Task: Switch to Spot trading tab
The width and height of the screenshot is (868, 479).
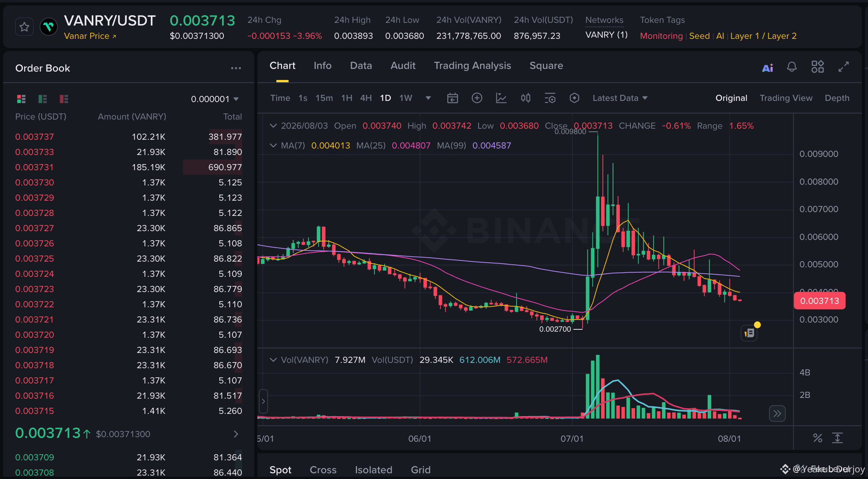Action: click(281, 470)
